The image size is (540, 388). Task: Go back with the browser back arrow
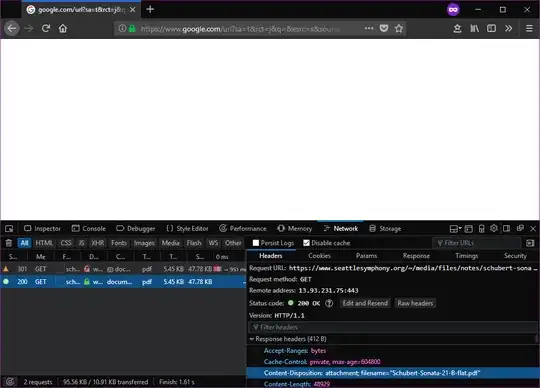(12, 28)
